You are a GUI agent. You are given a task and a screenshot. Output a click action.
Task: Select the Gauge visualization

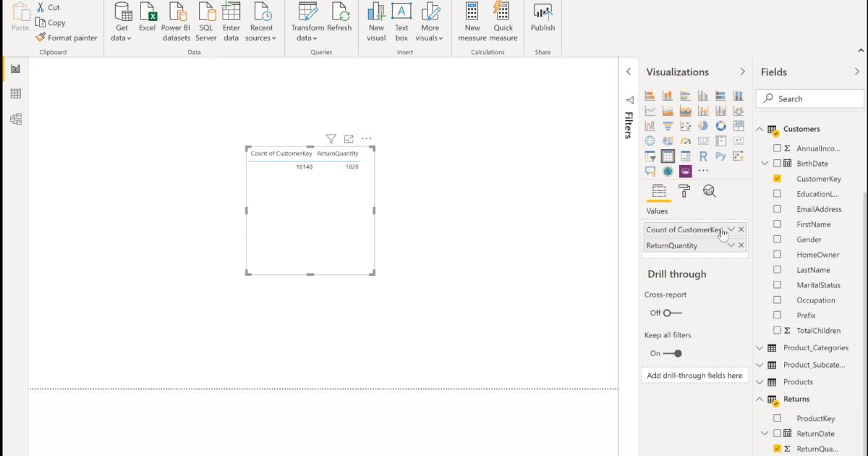point(685,140)
